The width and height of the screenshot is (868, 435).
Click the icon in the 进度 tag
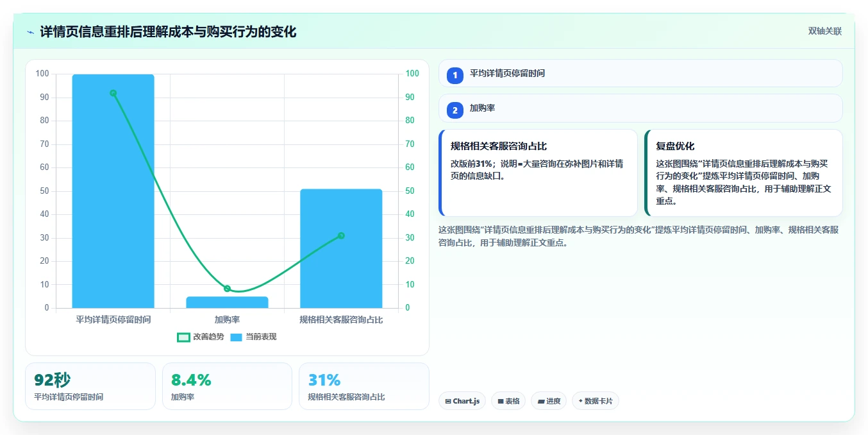point(541,402)
